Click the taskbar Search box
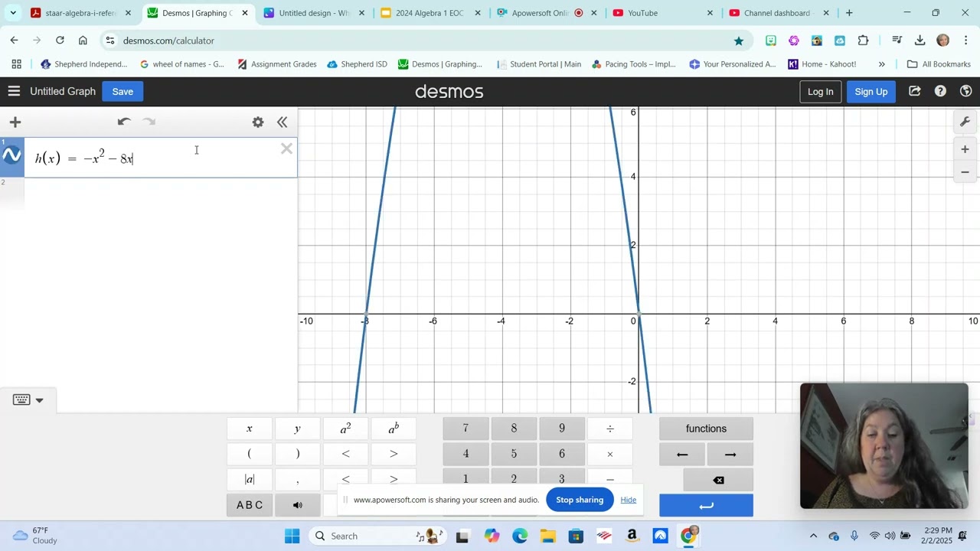 coord(377,536)
